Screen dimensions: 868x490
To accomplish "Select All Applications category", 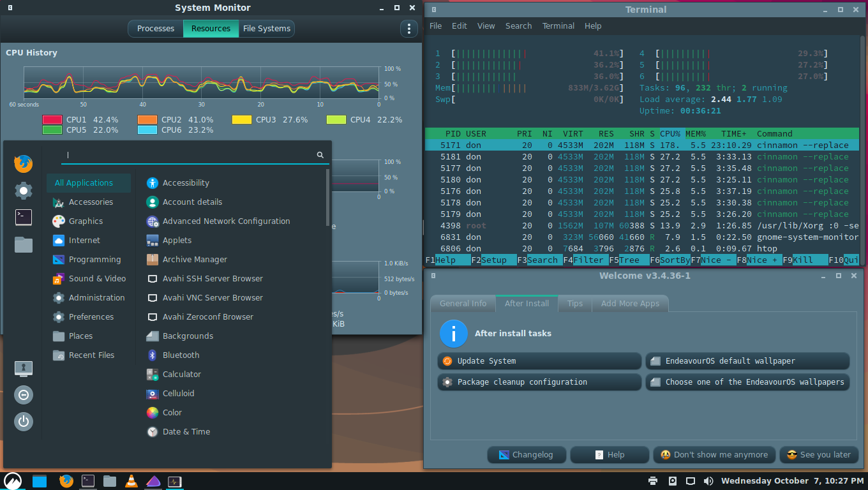I will [x=89, y=183].
